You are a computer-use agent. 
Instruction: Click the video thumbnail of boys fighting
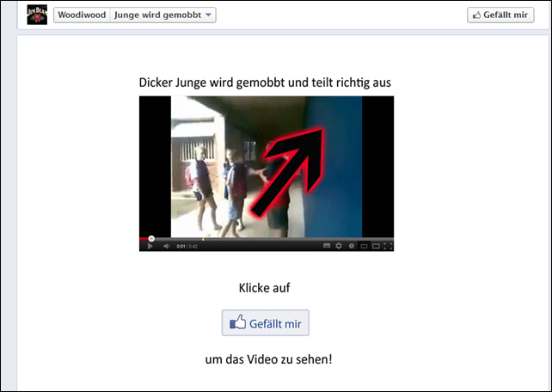point(267,167)
